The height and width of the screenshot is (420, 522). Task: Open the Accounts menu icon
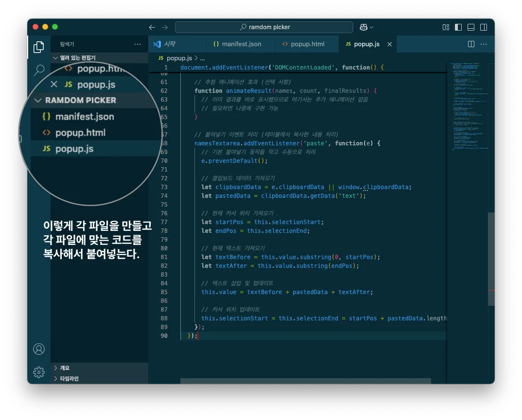39,349
